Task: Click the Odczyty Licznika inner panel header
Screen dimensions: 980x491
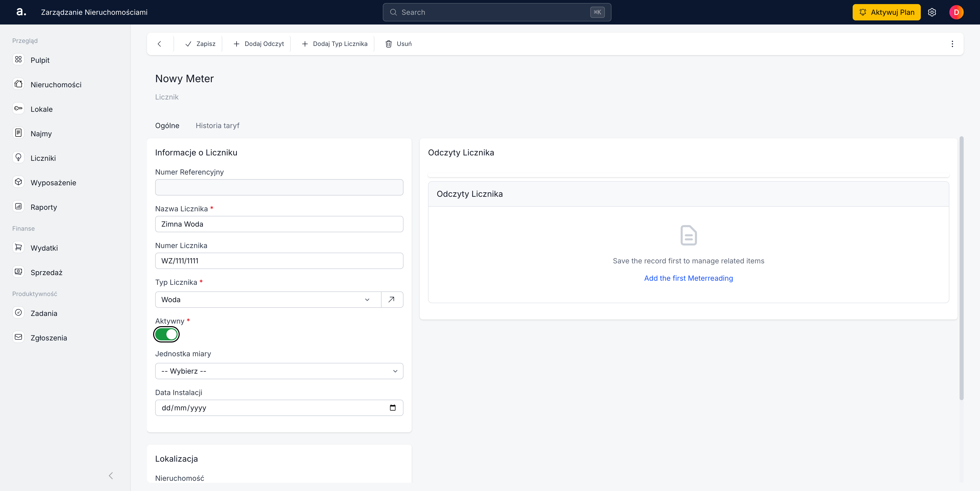Action: coord(688,194)
